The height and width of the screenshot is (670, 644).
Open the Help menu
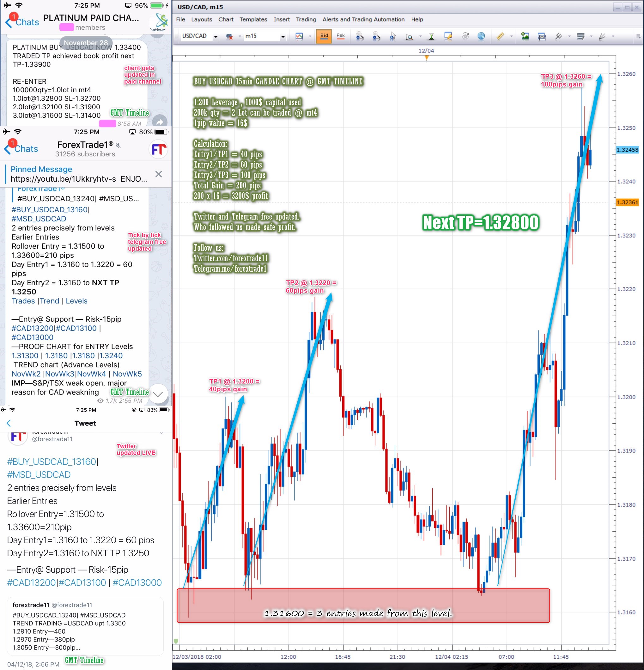pyautogui.click(x=417, y=20)
